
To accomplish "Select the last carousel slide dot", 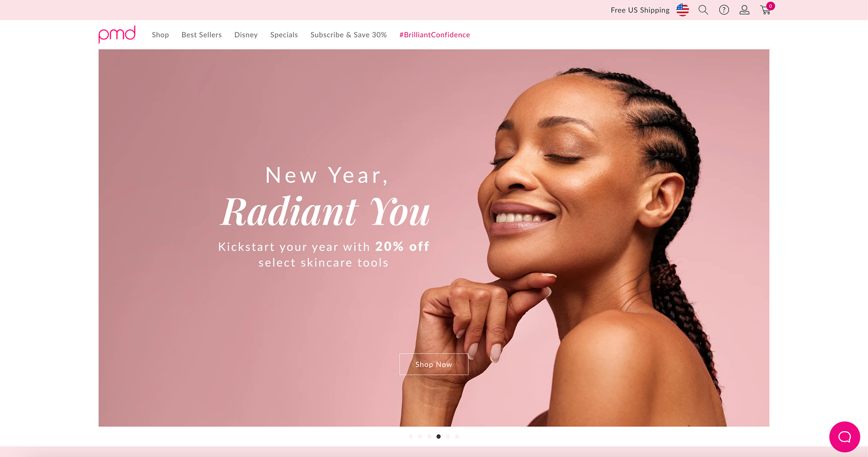I will 457,437.
